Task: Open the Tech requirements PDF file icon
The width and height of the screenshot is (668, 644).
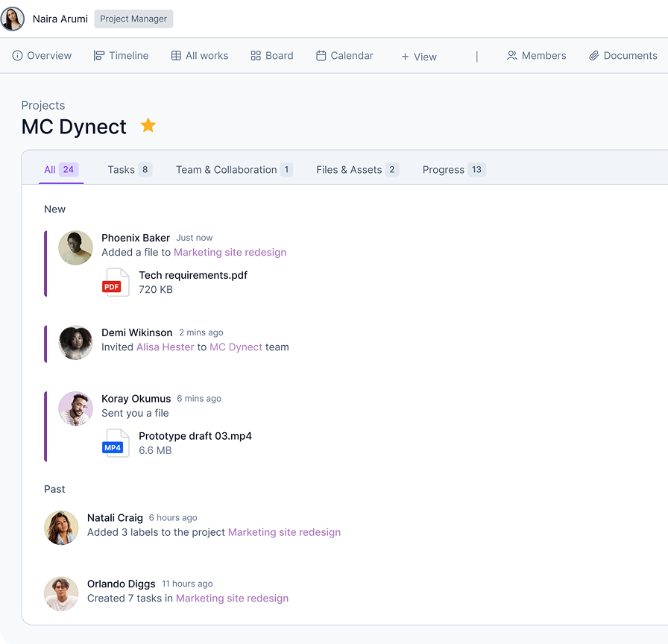Action: coord(116,282)
